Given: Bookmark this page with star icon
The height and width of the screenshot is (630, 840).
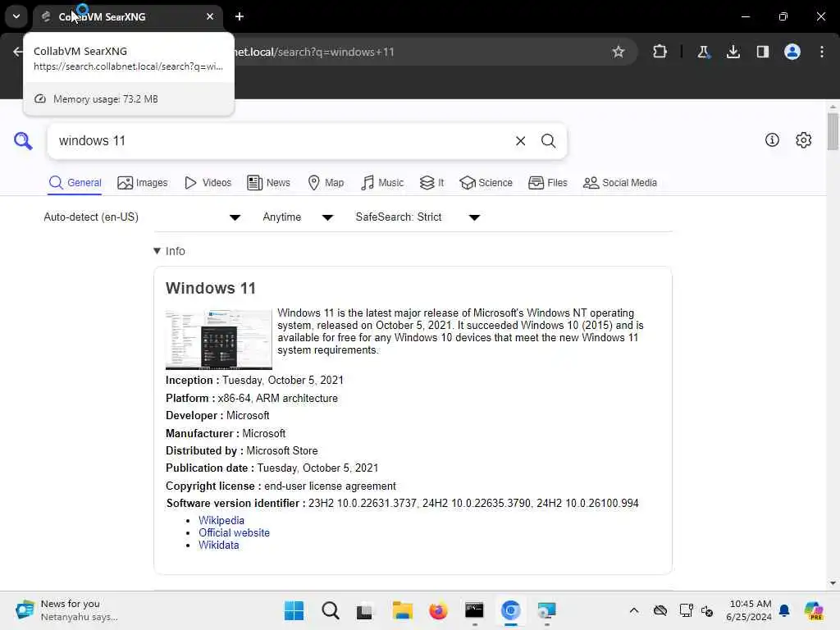Looking at the screenshot, I should 619,52.
